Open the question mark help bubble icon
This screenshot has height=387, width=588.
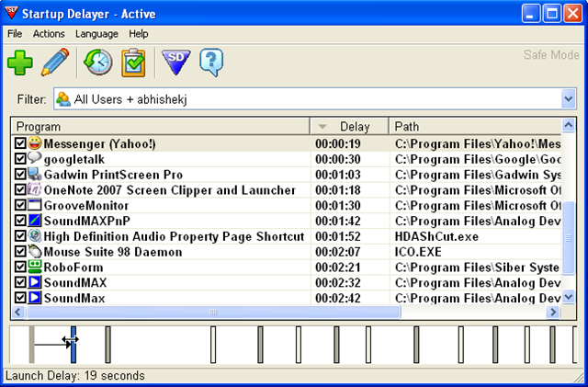click(211, 63)
